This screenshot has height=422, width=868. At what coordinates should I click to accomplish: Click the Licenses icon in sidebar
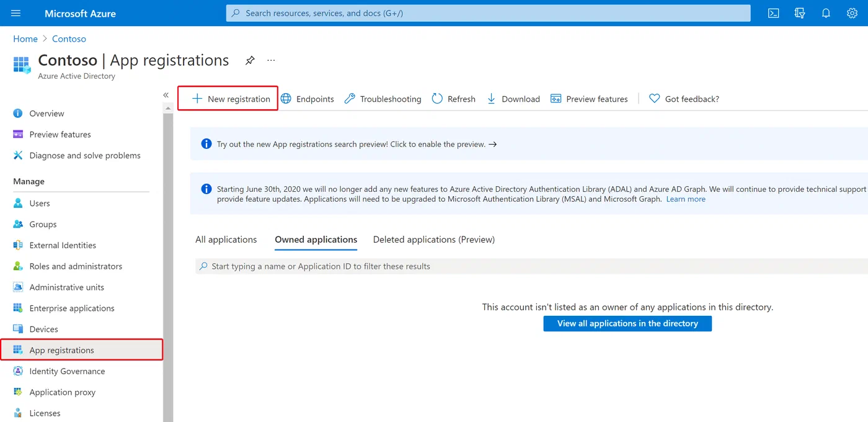tap(18, 413)
